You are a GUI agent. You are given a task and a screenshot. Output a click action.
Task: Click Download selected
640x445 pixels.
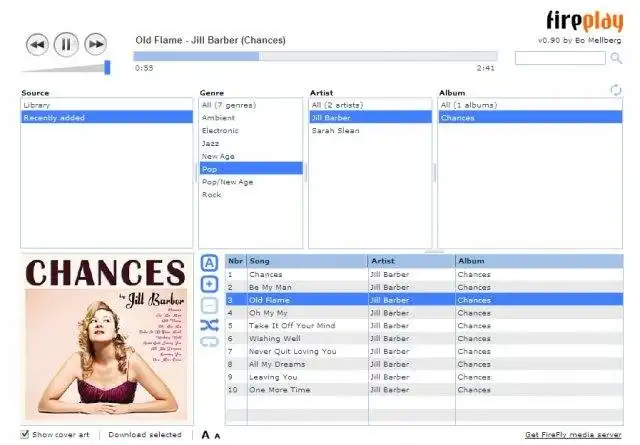click(x=145, y=435)
